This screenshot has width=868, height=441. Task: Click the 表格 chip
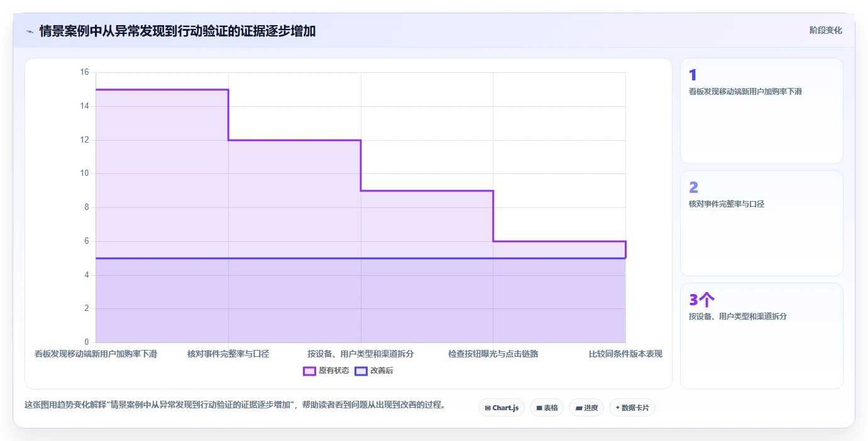[x=547, y=408]
